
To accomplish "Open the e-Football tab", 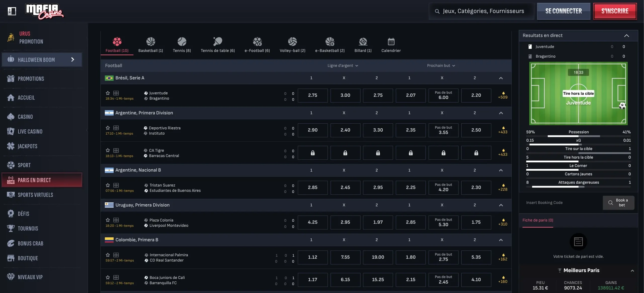I will pyautogui.click(x=257, y=45).
